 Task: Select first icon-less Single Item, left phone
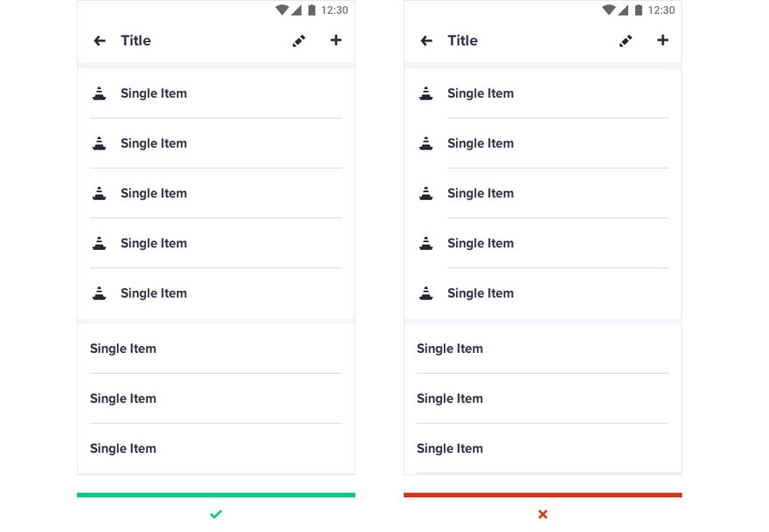pyautogui.click(x=216, y=349)
